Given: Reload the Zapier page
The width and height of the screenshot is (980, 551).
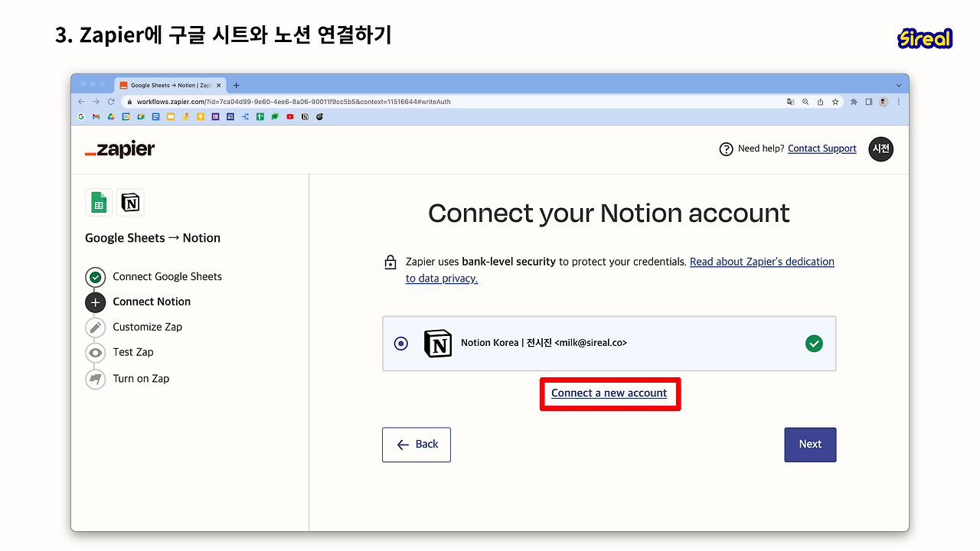Looking at the screenshot, I should 111,102.
